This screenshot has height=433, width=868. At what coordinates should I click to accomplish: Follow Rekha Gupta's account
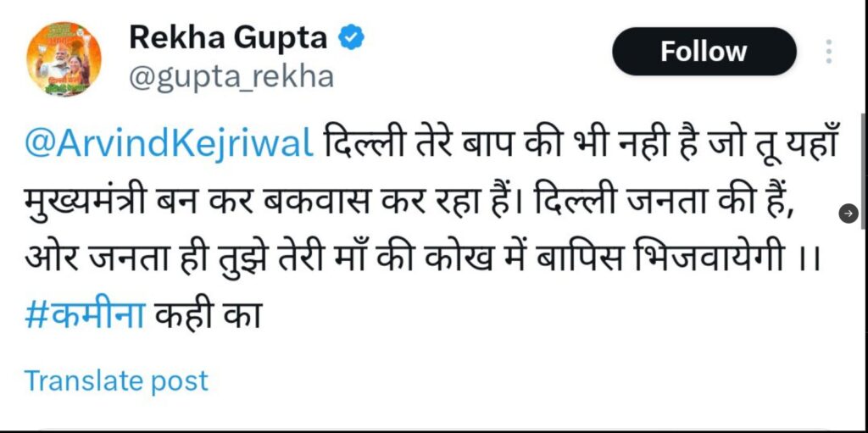(704, 52)
